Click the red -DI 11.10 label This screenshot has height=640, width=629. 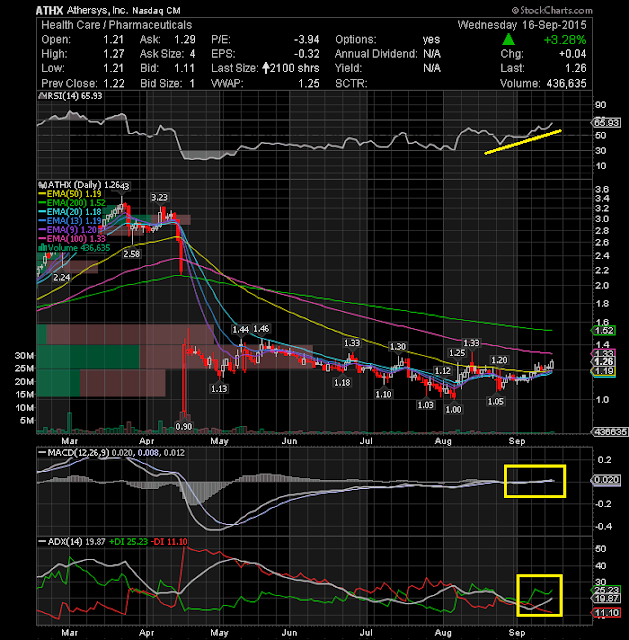pyautogui.click(x=169, y=542)
